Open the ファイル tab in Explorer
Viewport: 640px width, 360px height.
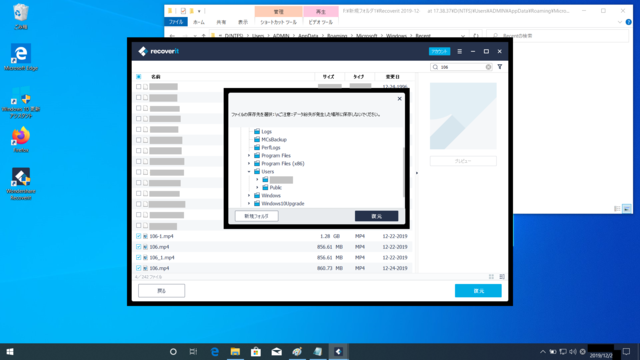176,22
